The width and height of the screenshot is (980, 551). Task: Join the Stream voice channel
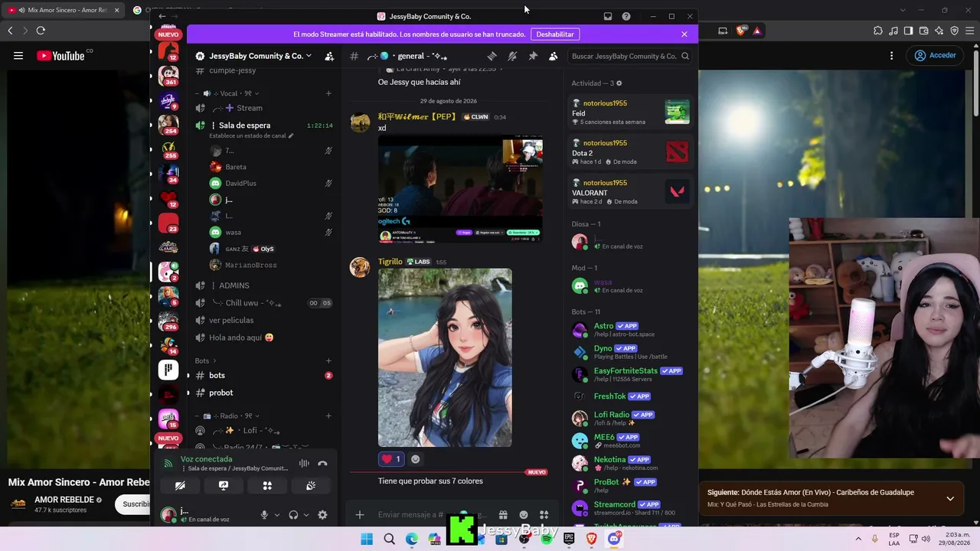point(263,108)
